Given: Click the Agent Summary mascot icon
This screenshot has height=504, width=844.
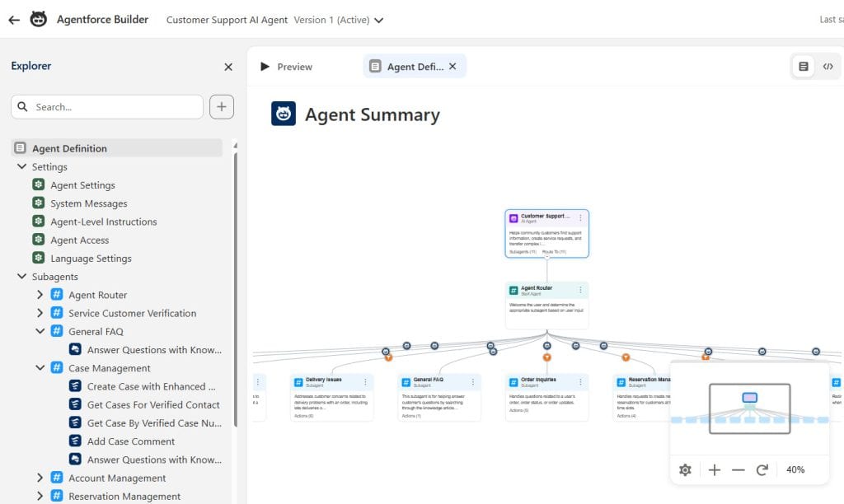Looking at the screenshot, I should pos(284,114).
